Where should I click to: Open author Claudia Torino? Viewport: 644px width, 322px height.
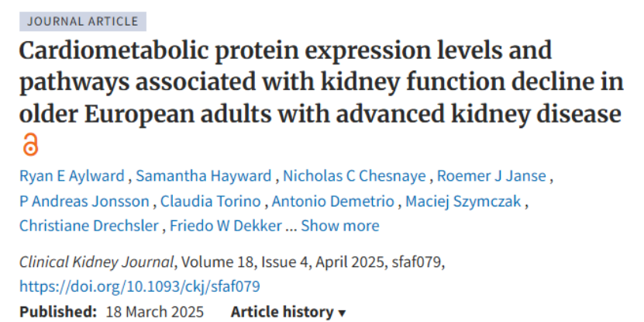pyautogui.click(x=210, y=202)
